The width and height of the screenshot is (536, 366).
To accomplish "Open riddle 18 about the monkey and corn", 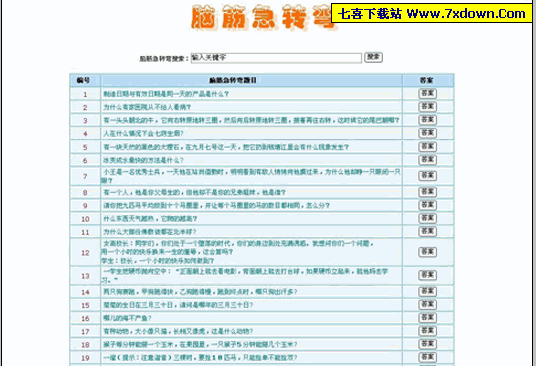I will coord(200,344).
